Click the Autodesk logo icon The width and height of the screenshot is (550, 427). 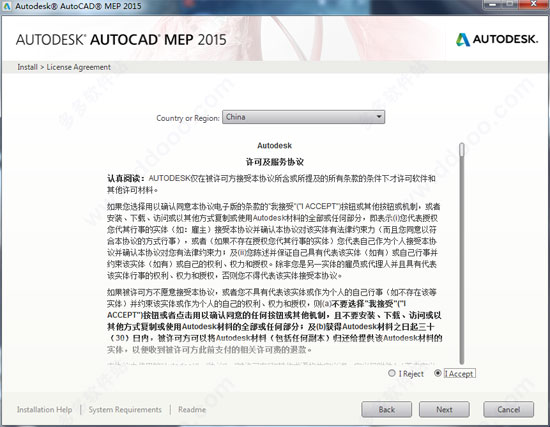click(x=463, y=39)
